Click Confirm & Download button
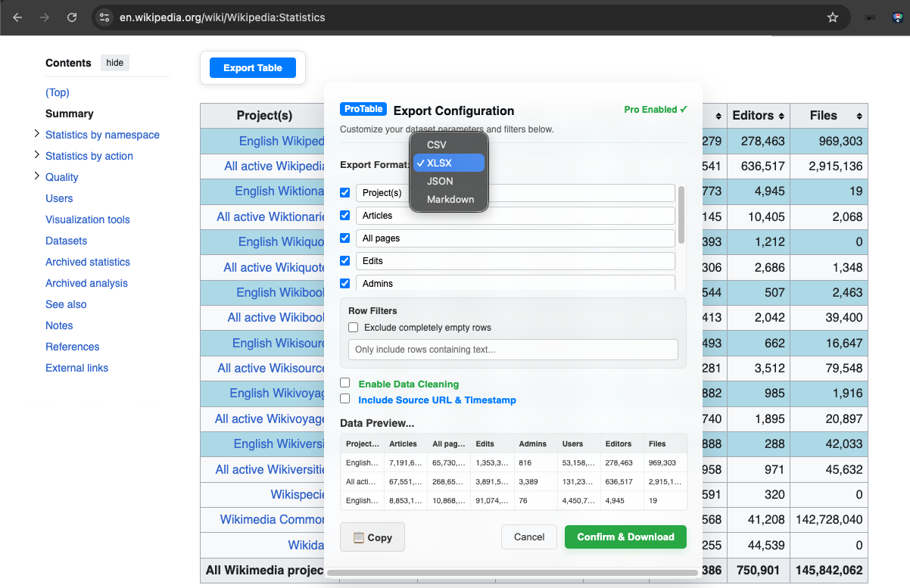Image resolution: width=910 pixels, height=588 pixels. pyautogui.click(x=625, y=537)
